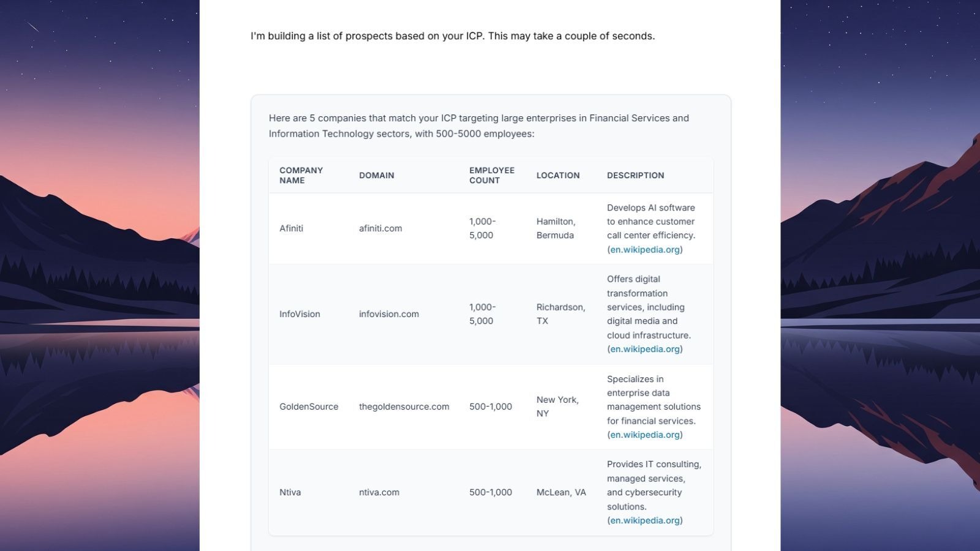980x551 pixels.
Task: Click the Hamilton, Bermuda location cell
Action: pyautogui.click(x=556, y=228)
